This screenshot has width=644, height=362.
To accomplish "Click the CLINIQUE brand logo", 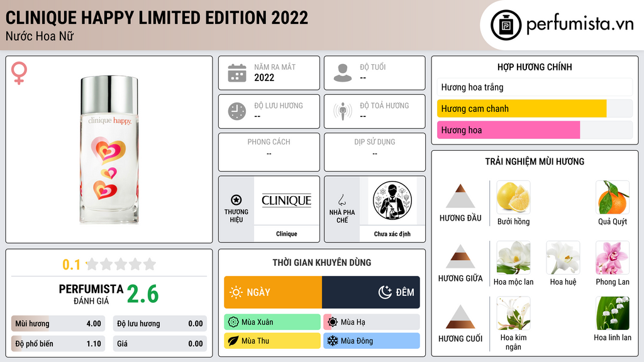I will pyautogui.click(x=287, y=200).
